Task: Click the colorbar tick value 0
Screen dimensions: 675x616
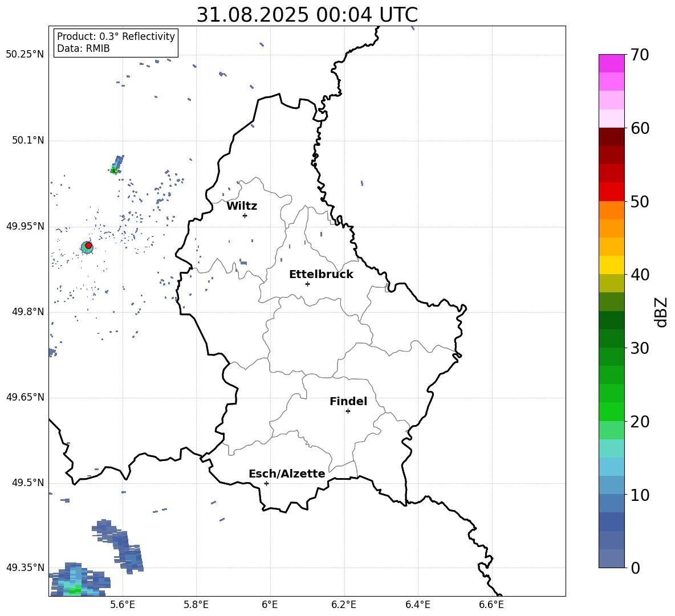Action: point(635,568)
